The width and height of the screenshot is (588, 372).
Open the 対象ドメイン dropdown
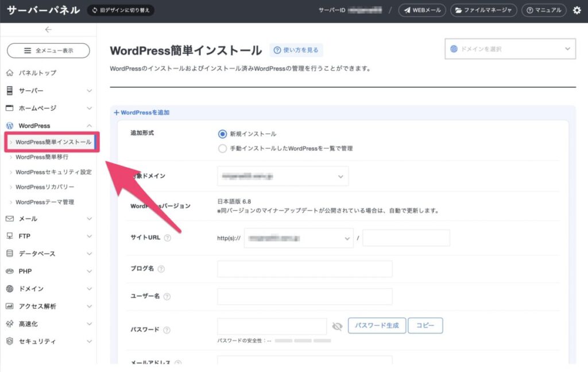pyautogui.click(x=283, y=176)
